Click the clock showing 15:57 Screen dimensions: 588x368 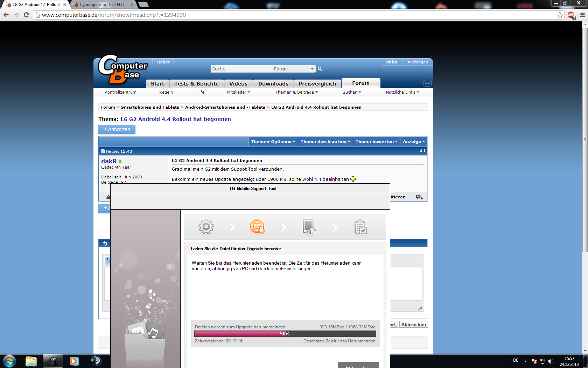coord(569,359)
